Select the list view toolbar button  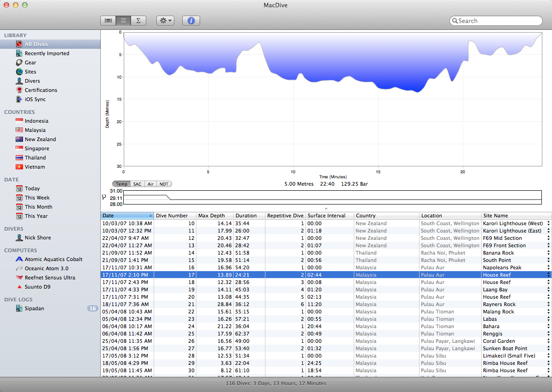(123, 21)
